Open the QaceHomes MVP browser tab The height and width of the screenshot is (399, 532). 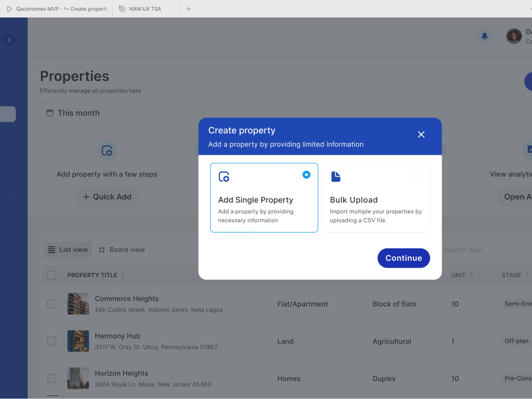[x=56, y=9]
